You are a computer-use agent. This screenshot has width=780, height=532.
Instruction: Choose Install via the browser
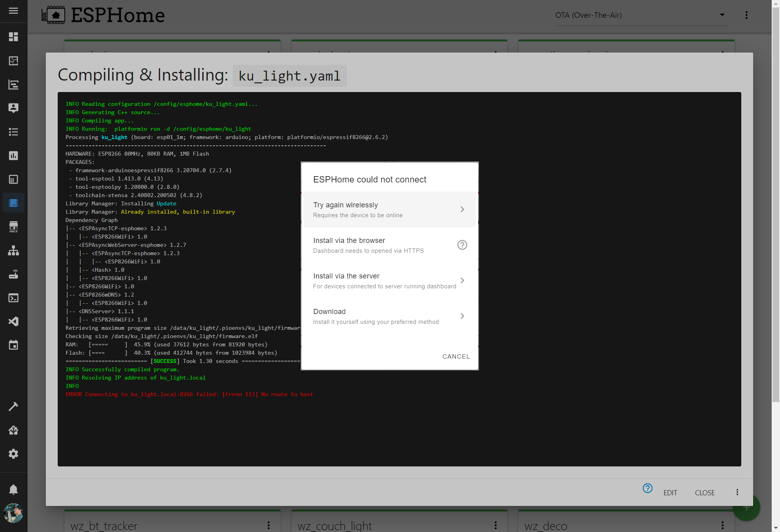coord(390,245)
